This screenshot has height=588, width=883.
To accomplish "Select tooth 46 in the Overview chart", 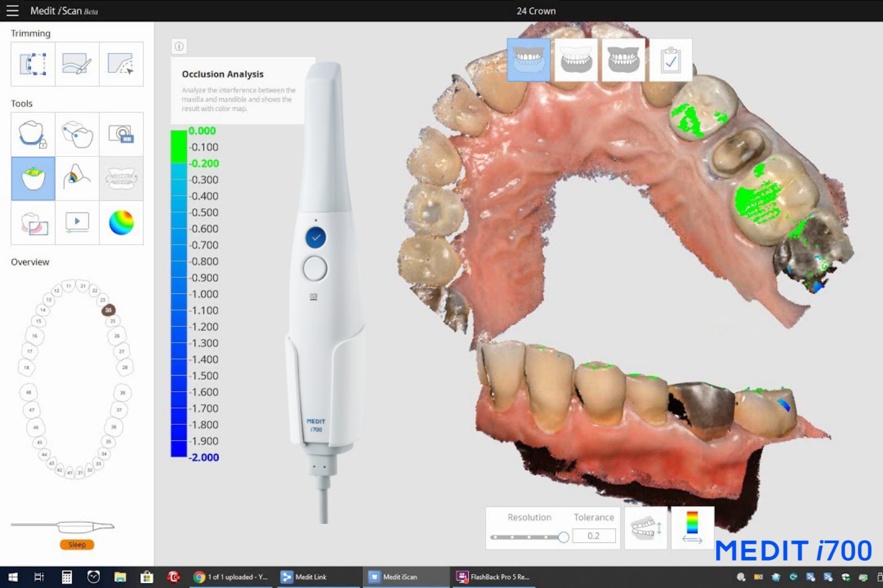I will coord(36,427).
